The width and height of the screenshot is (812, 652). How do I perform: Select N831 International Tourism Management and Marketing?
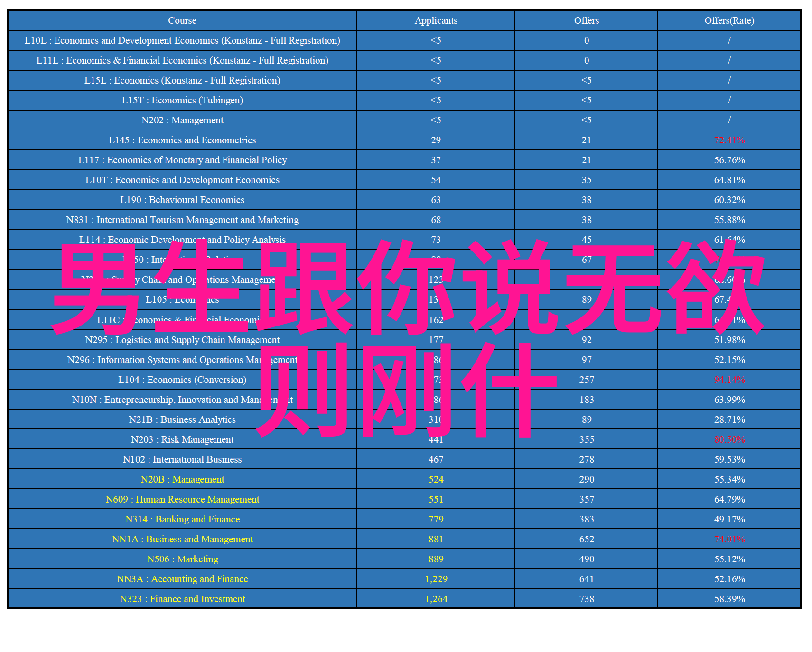182,220
